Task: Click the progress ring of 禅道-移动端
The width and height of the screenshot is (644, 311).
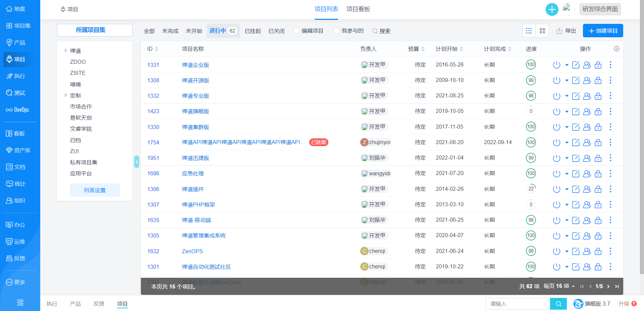Action: 531,220
